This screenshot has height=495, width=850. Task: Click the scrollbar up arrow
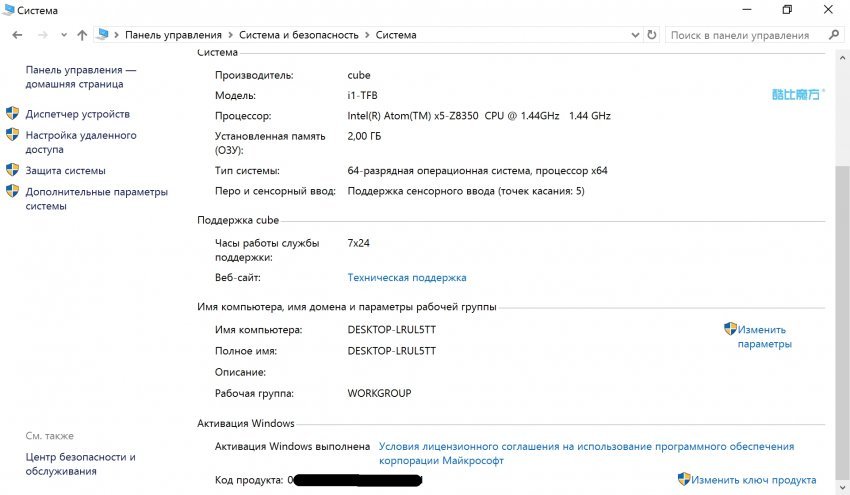click(842, 57)
